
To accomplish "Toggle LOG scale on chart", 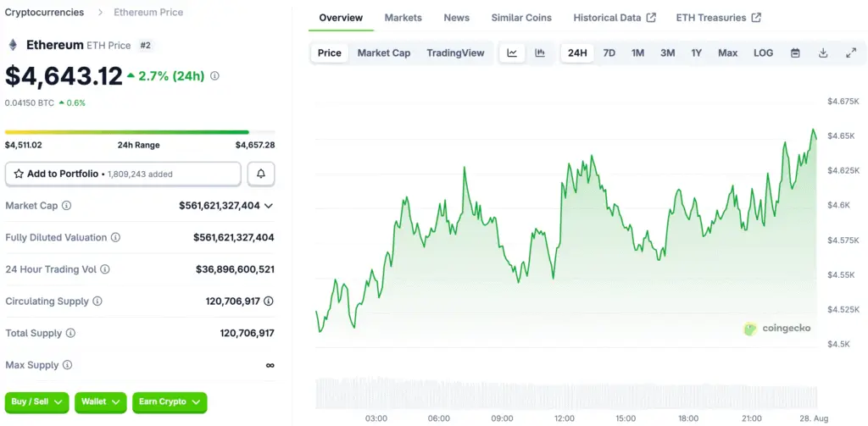I will click(764, 53).
